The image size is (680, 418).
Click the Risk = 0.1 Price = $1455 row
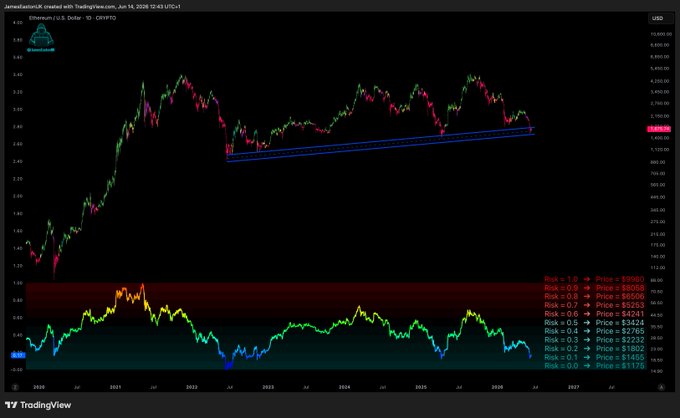[x=594, y=357]
